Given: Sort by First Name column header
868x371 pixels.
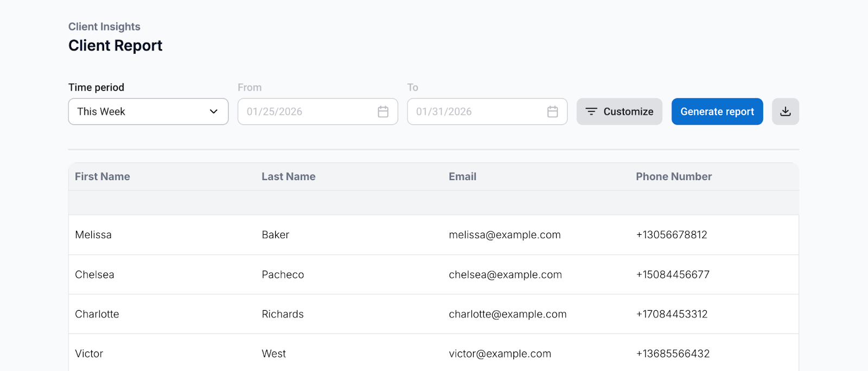Looking at the screenshot, I should pyautogui.click(x=103, y=177).
